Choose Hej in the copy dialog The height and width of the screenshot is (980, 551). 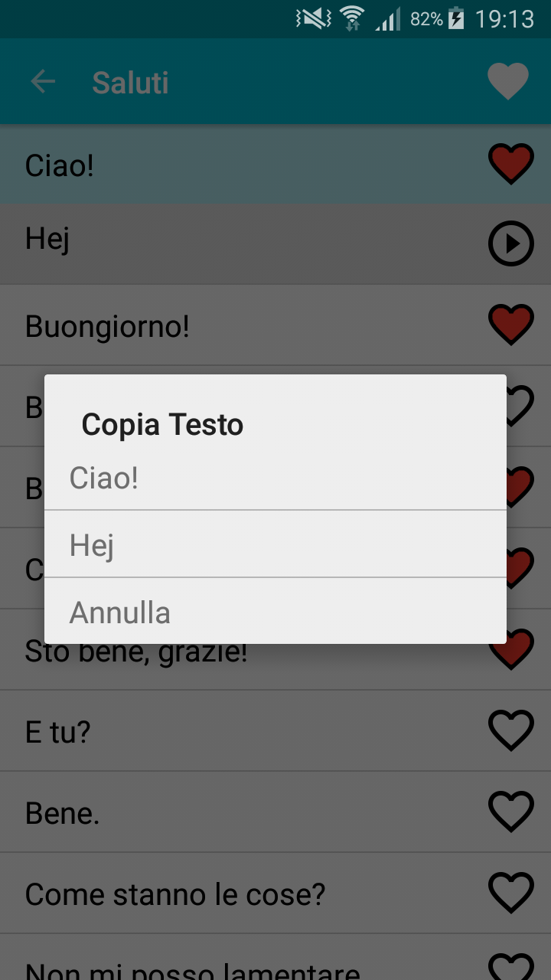pyautogui.click(x=275, y=544)
